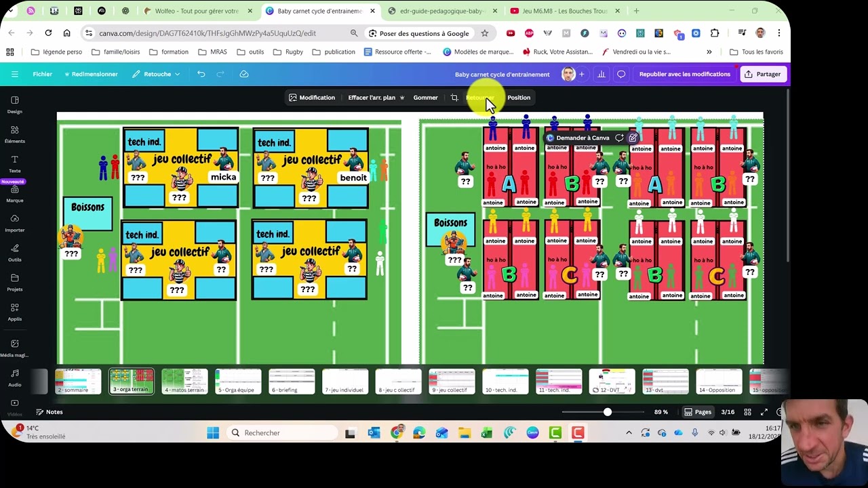Check cloud save status icon
868x488 pixels.
click(x=244, y=74)
